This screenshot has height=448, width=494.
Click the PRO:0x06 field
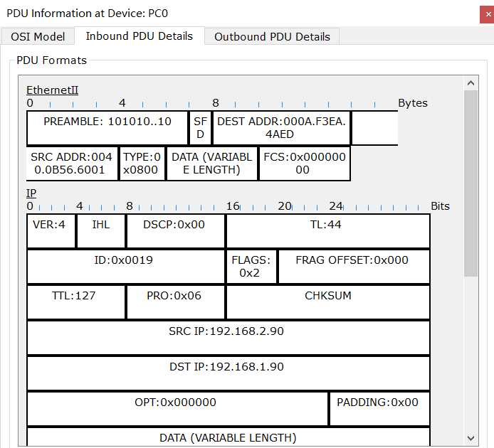pyautogui.click(x=176, y=302)
